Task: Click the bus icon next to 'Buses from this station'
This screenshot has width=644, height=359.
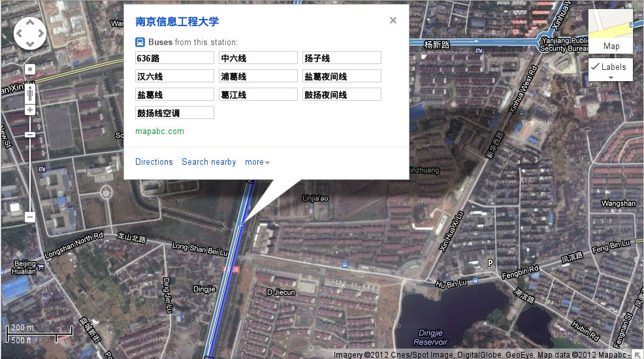Action: click(140, 42)
